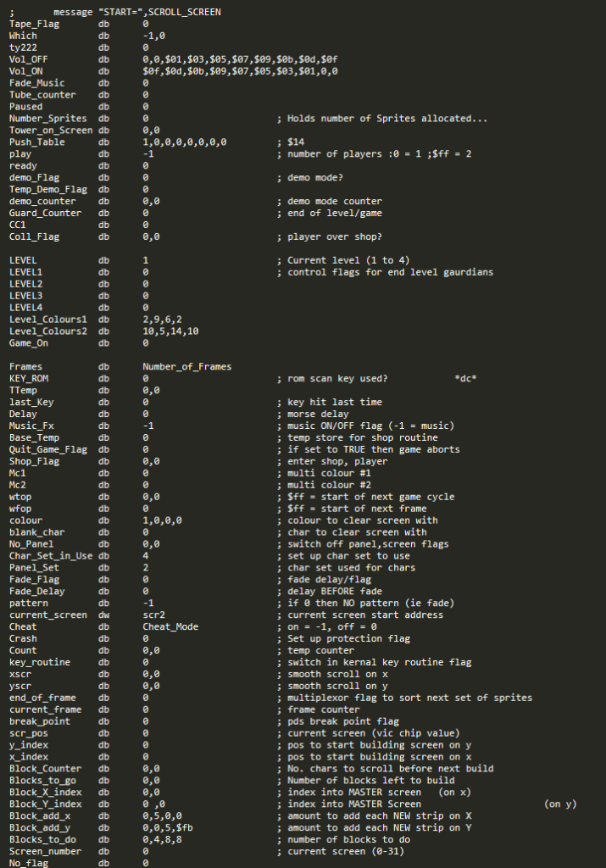Image resolution: width=606 pixels, height=868 pixels.
Task: Click the scr2 value after current_screen
Action: click(x=153, y=615)
